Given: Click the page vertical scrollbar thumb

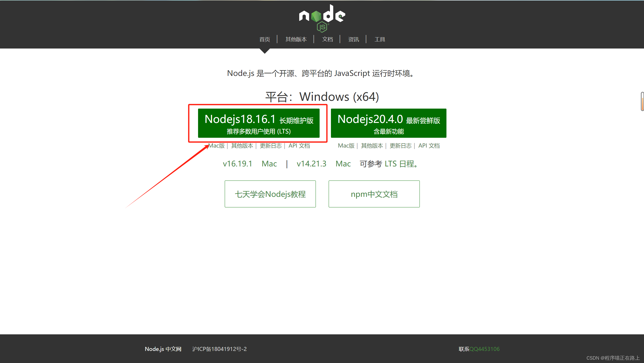Looking at the screenshot, I should [642, 101].
